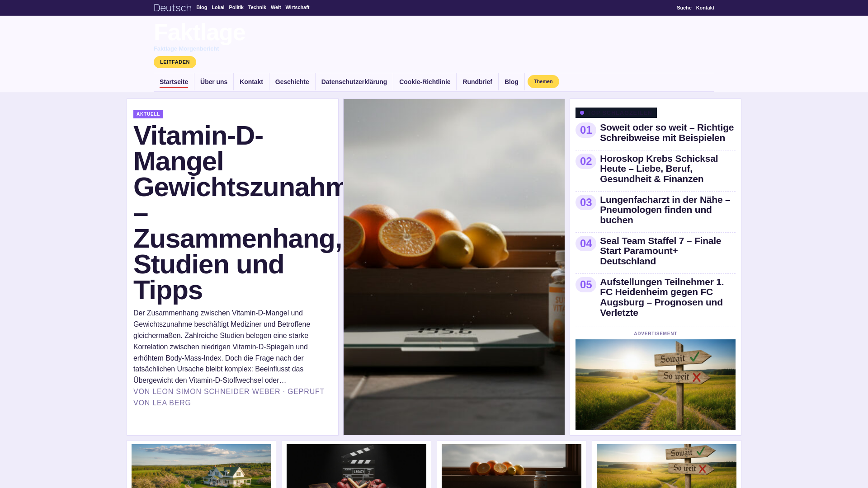The width and height of the screenshot is (868, 488).
Task: Open Horoskop Krebs Schicksal Heute article
Action: [659, 169]
